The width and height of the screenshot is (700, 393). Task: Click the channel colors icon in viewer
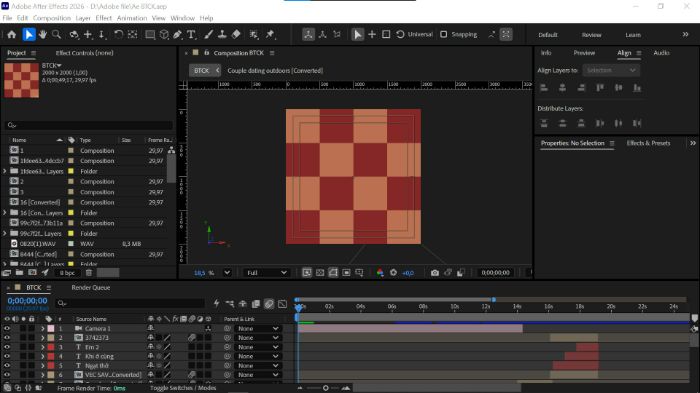click(x=380, y=272)
